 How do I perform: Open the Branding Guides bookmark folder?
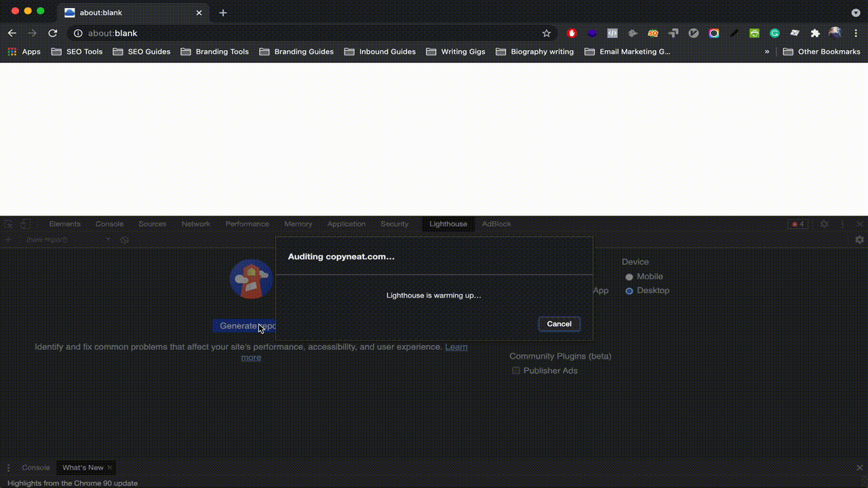click(x=296, y=52)
